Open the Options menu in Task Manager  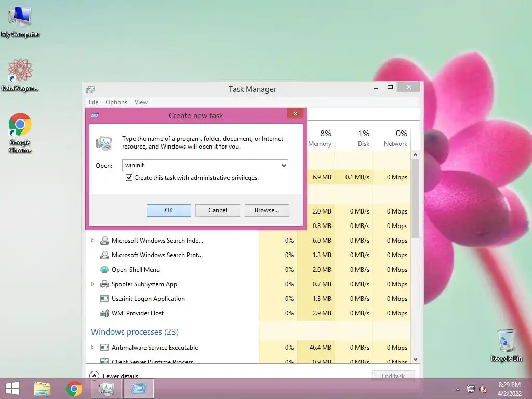point(116,102)
